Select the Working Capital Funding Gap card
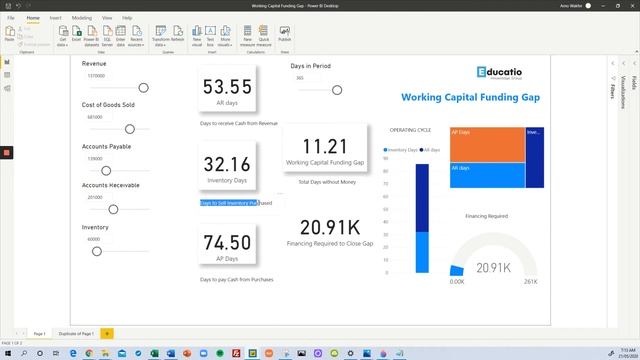This screenshot has height=360, width=640. pos(325,149)
